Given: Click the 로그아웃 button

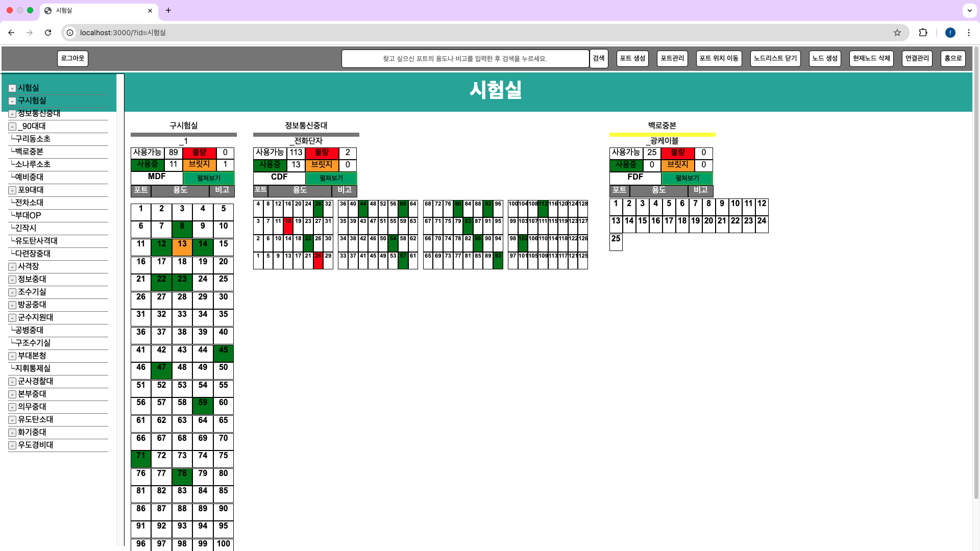Looking at the screenshot, I should point(72,59).
